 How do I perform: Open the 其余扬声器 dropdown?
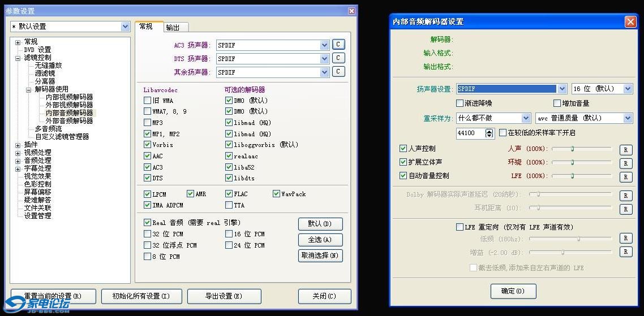324,72
